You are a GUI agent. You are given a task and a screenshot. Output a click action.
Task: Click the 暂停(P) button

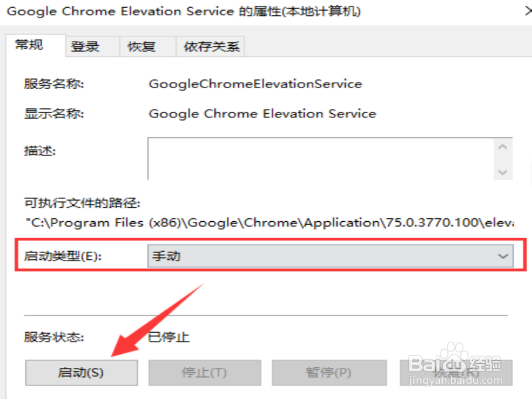tap(329, 373)
